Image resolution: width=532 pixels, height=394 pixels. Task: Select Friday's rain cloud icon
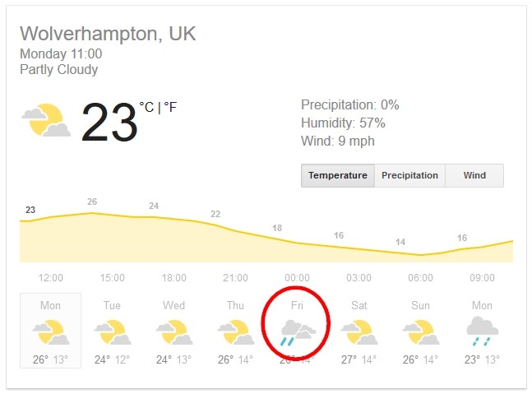tap(298, 332)
